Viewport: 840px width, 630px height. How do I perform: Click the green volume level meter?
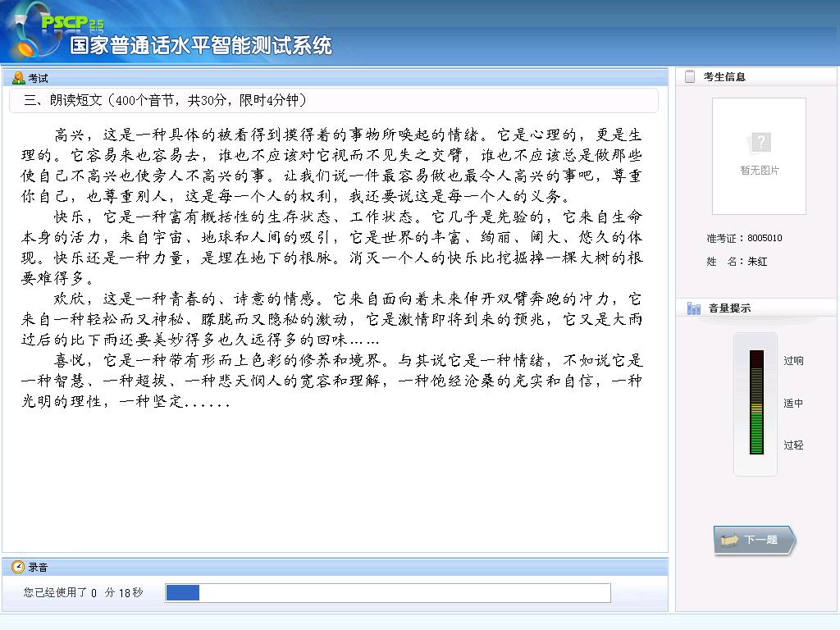coord(756,402)
